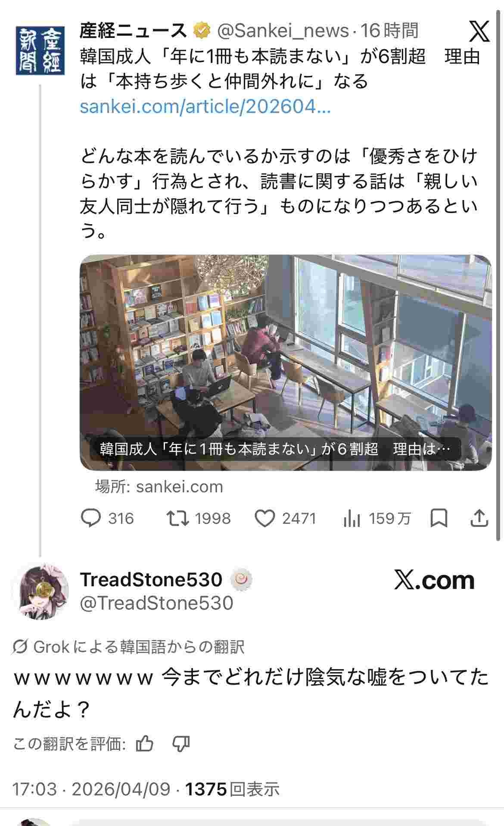This screenshot has height=826, width=504.
Task: Open the library cafe article photo
Action: coord(286,362)
